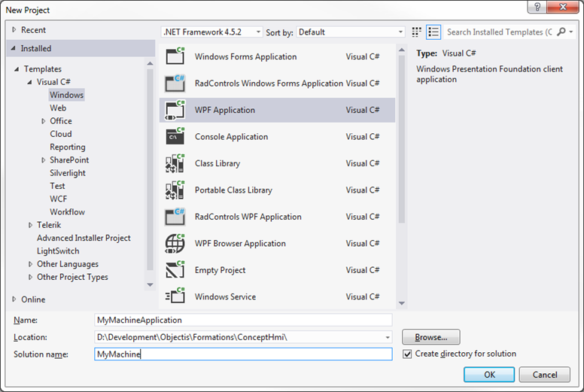This screenshot has height=392, width=584.
Task: Open the search options dropdown arrow
Action: [x=571, y=32]
